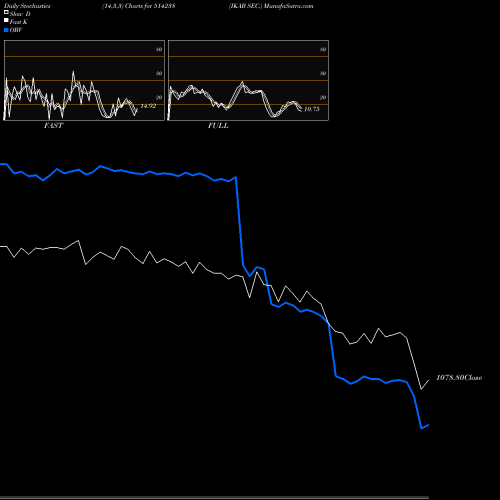Click the 'Slow D' legend text
The width and height of the screenshot is (500, 500).
pyautogui.click(x=20, y=14)
